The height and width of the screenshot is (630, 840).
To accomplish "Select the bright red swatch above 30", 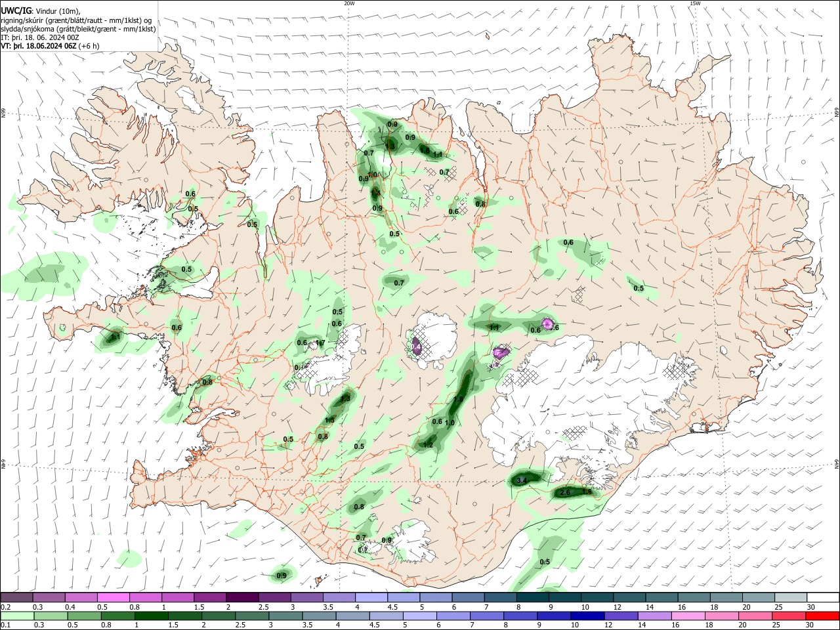I will coord(822,616).
